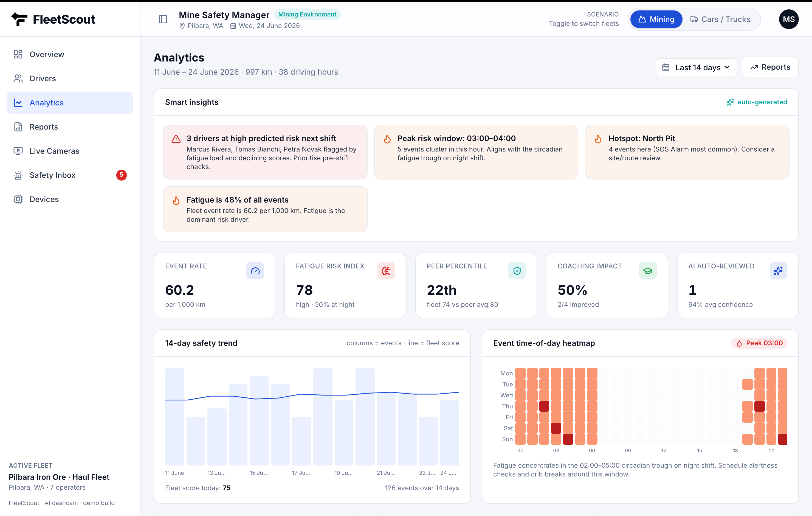Click the Coaching Impact graduation cap icon
The height and width of the screenshot is (516, 812).
point(647,271)
